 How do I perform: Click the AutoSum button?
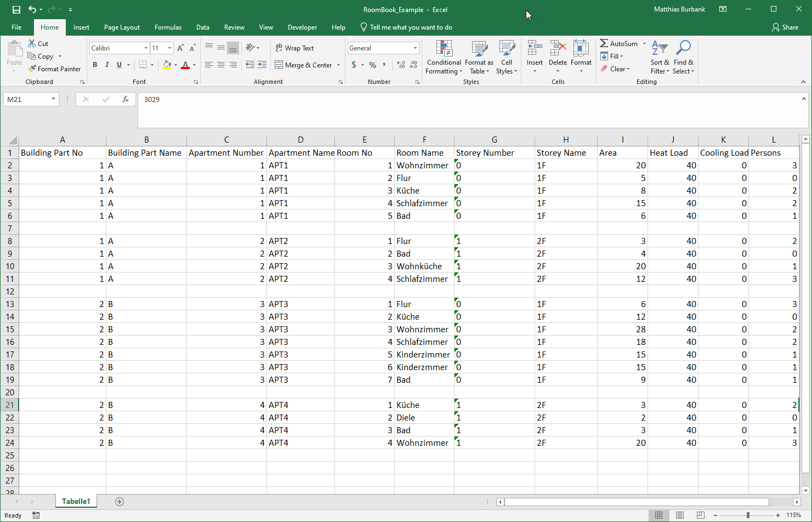click(618, 44)
